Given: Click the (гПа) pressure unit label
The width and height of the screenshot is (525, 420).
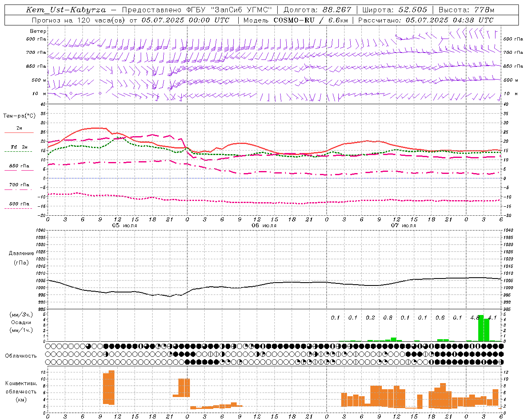Looking at the screenshot, I should [x=21, y=262].
